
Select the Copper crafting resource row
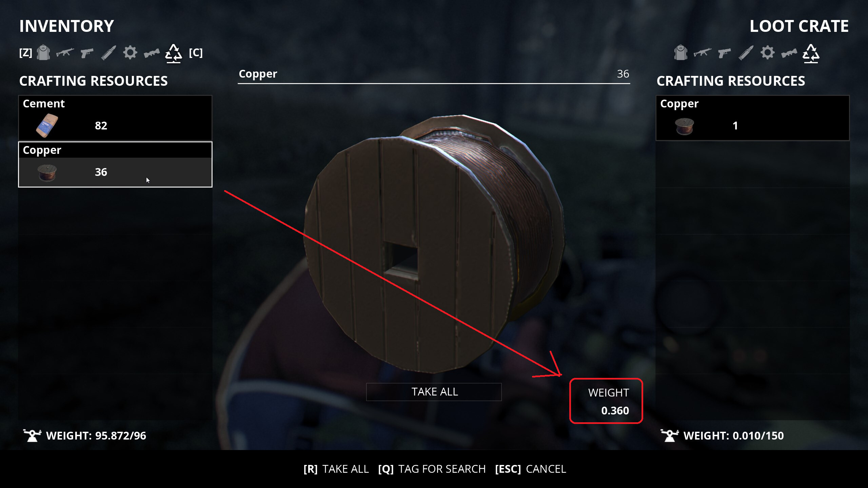(115, 164)
